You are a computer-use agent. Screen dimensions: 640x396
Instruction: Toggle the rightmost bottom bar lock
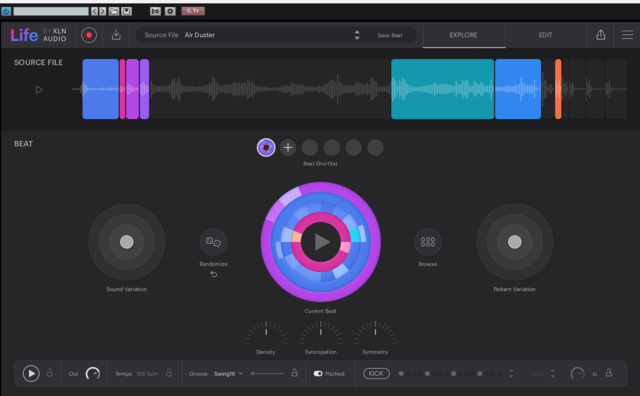[609, 373]
